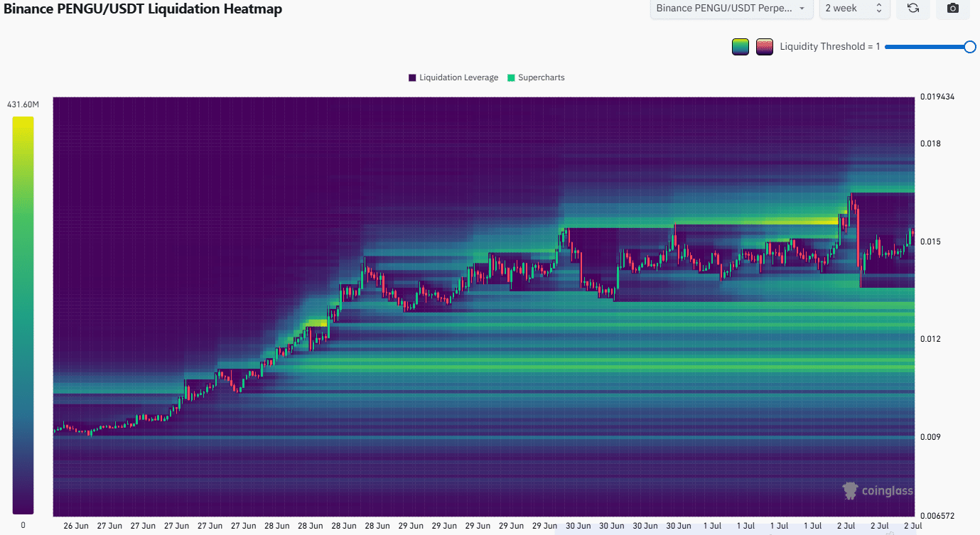Click the refresh data icon
Viewport: 980px width, 535px height.
(x=913, y=9)
